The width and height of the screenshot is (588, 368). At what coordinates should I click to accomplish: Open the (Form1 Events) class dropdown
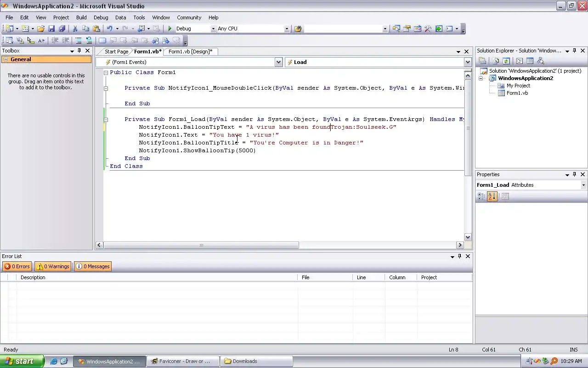[278, 62]
